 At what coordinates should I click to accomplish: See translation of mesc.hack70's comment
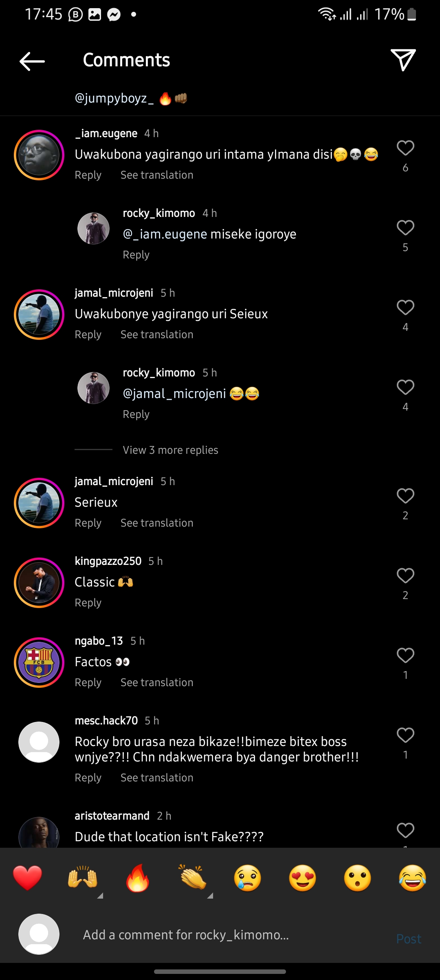click(x=157, y=778)
